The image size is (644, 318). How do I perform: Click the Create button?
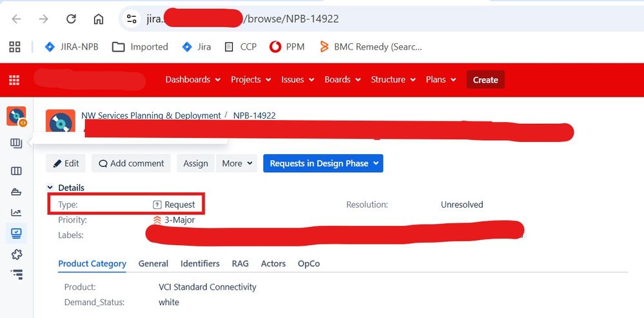coord(485,80)
